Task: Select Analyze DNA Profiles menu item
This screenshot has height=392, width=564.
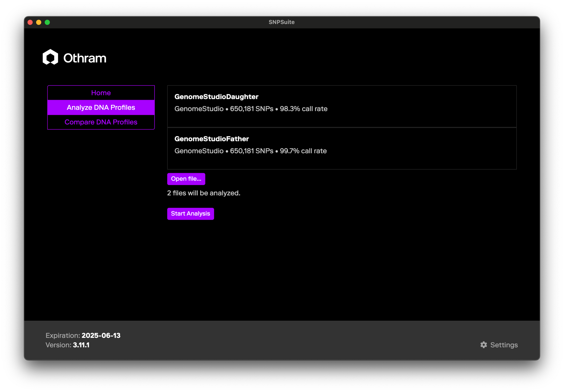Action: coord(101,107)
